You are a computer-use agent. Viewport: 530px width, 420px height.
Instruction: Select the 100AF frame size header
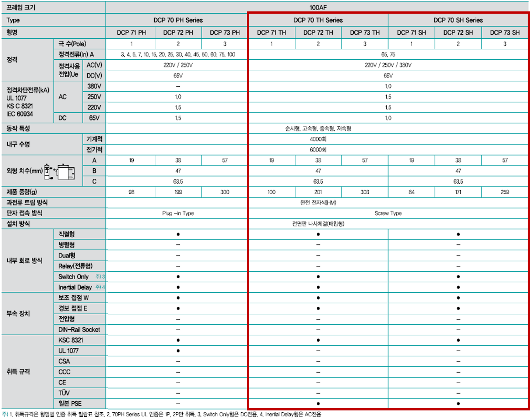(x=318, y=8)
